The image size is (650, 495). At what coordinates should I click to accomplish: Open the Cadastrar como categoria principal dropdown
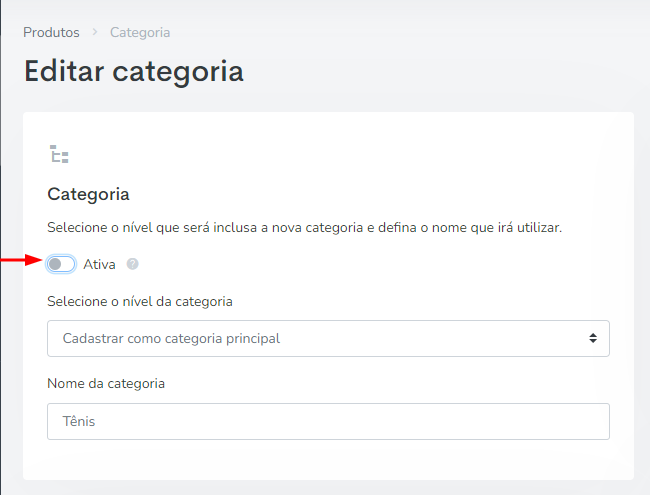point(328,338)
